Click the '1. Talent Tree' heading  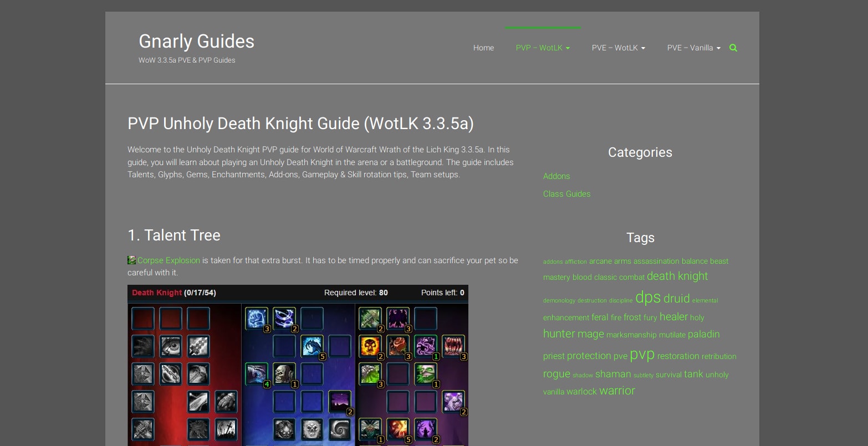174,235
